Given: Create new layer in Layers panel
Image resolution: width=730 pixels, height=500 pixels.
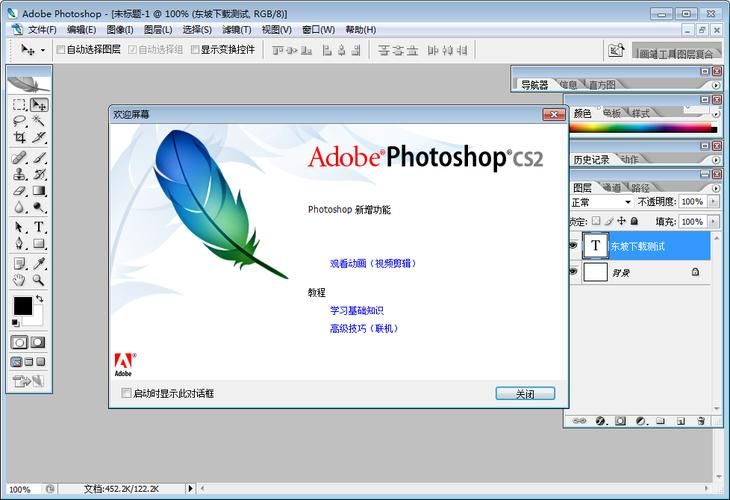Looking at the screenshot, I should click(681, 421).
